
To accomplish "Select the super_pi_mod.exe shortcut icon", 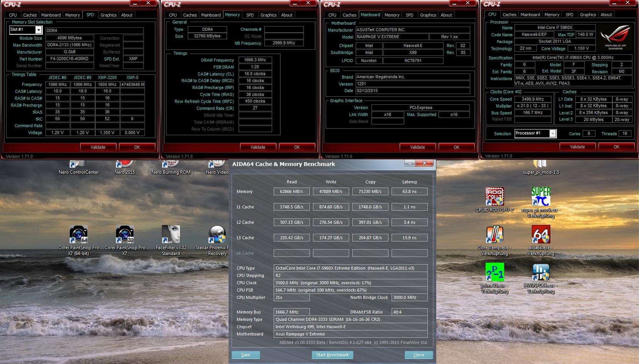I will click(x=541, y=203).
